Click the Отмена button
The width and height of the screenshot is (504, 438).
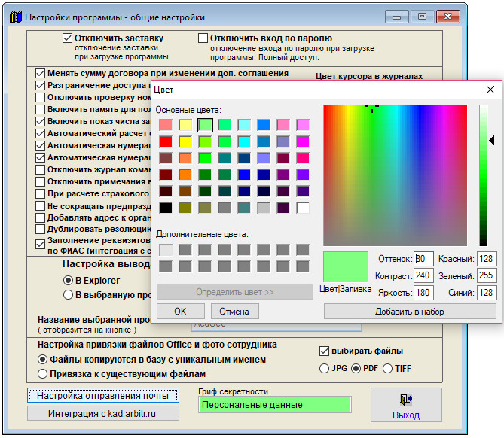235,311
